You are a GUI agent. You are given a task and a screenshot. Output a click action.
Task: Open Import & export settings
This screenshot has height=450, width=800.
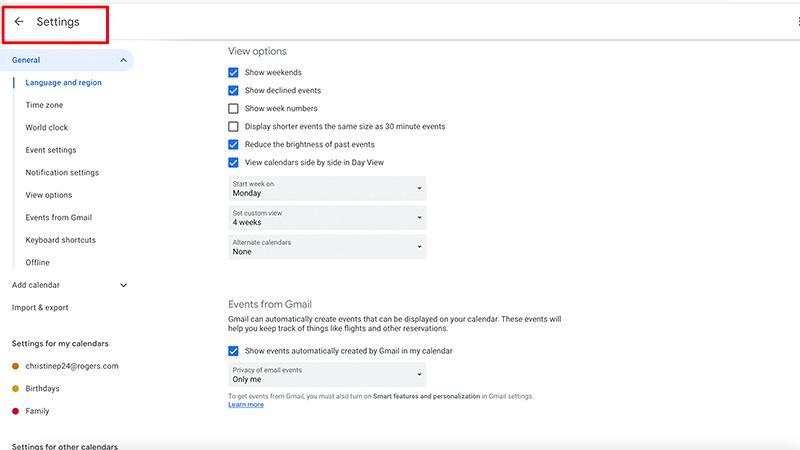40,308
